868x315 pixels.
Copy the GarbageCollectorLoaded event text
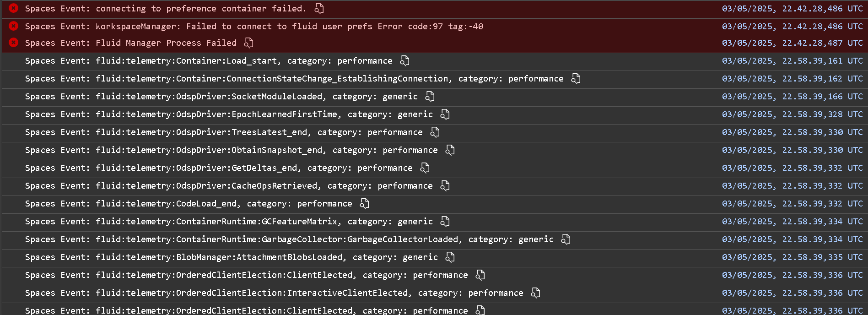(x=566, y=239)
